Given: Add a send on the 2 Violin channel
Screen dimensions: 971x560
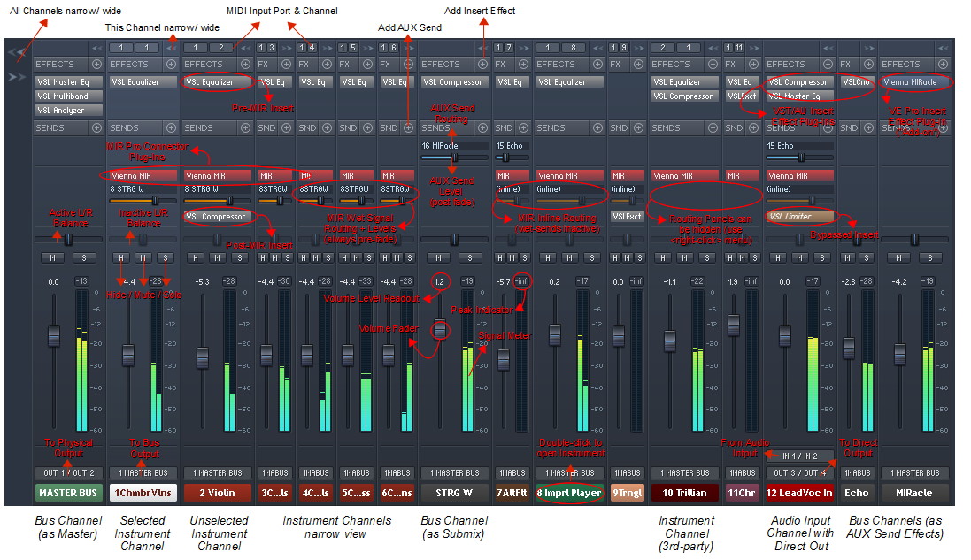Looking at the screenshot, I should tap(245, 127).
